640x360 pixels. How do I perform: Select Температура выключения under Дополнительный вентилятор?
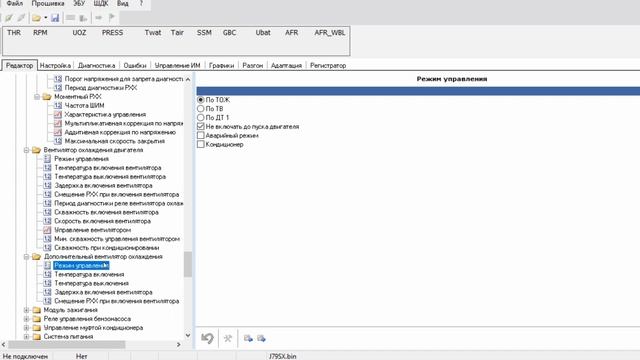[91, 283]
